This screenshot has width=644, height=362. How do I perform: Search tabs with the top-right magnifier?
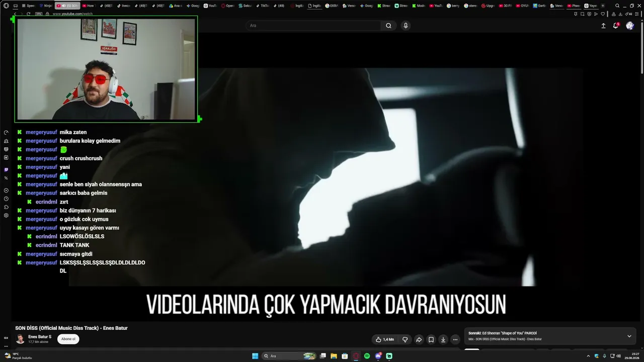(617, 6)
